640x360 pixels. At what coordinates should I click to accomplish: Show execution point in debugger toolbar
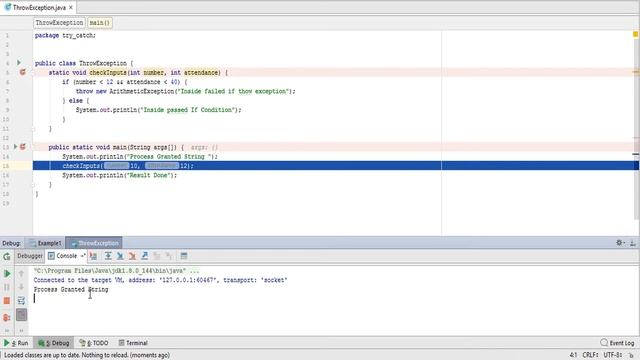pyautogui.click(x=93, y=256)
